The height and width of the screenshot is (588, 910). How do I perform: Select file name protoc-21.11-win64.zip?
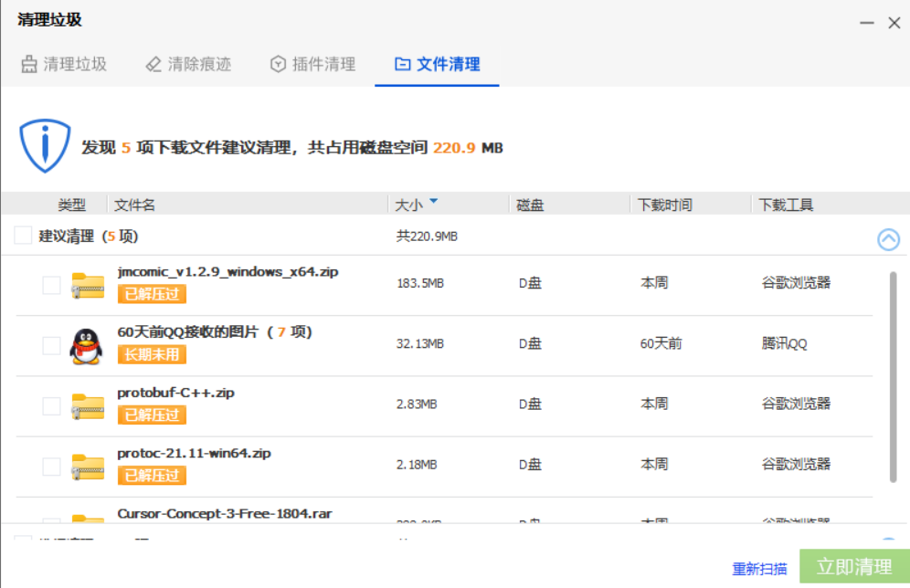[194, 453]
